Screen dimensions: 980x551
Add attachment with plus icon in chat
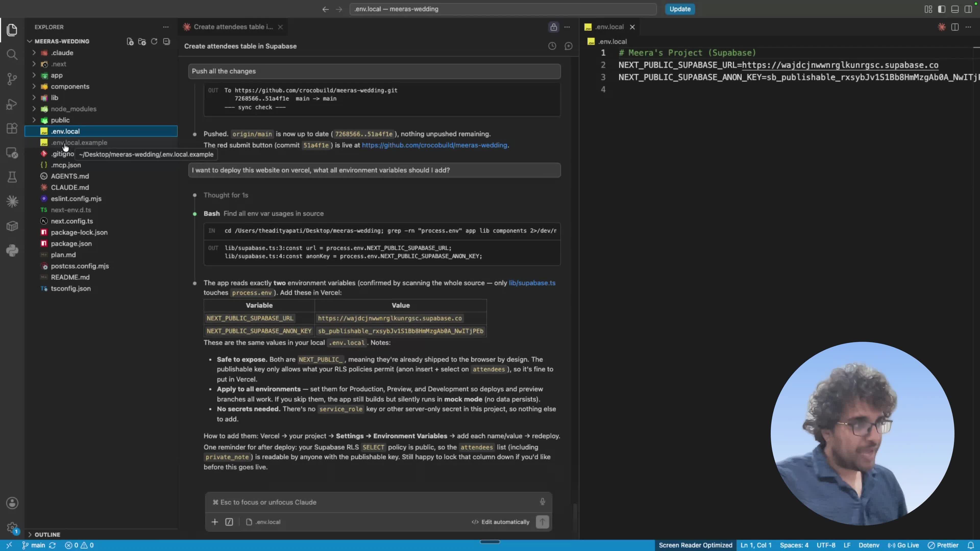215,522
